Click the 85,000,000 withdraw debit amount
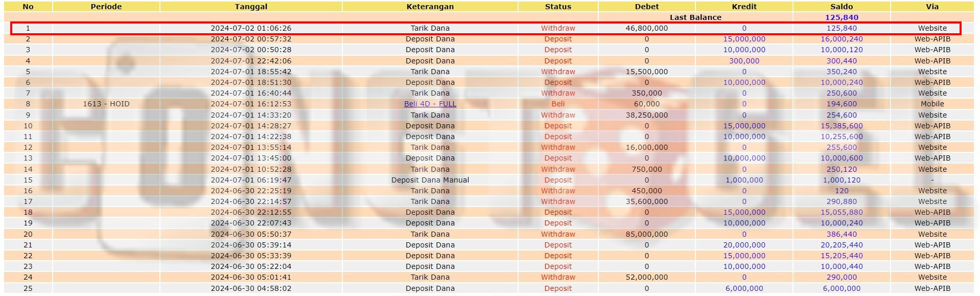 click(x=646, y=234)
